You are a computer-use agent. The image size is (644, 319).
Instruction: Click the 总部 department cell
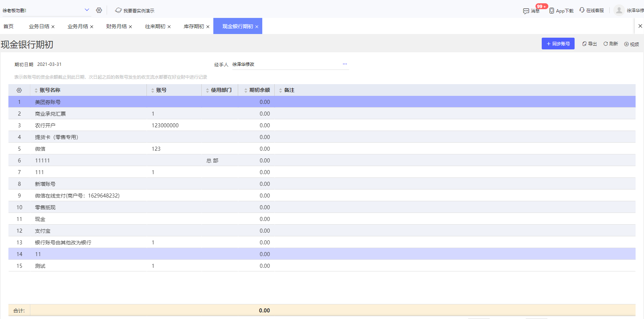pyautogui.click(x=212, y=161)
